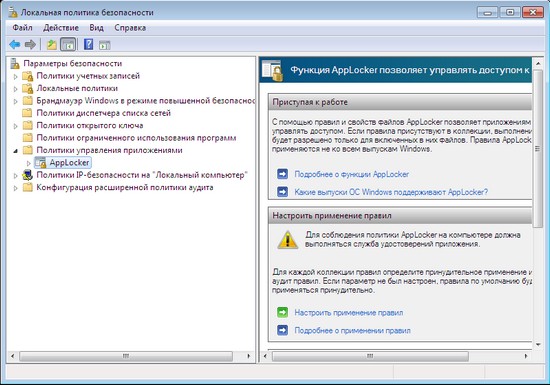Image resolution: width=550 pixels, height=385 pixels.
Task: Select Параметры безопасности root item
Action: [x=73, y=63]
